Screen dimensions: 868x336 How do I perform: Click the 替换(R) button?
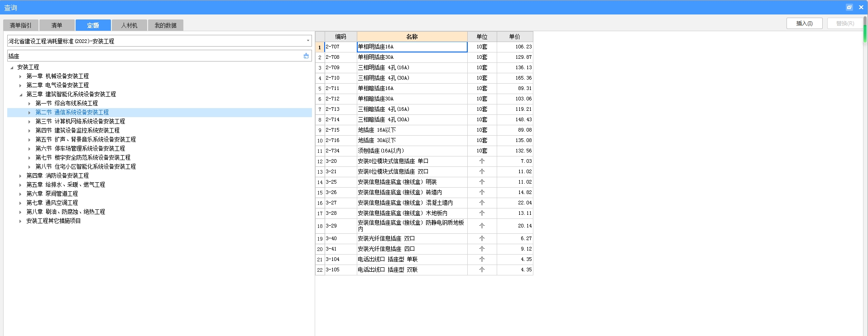tap(845, 24)
